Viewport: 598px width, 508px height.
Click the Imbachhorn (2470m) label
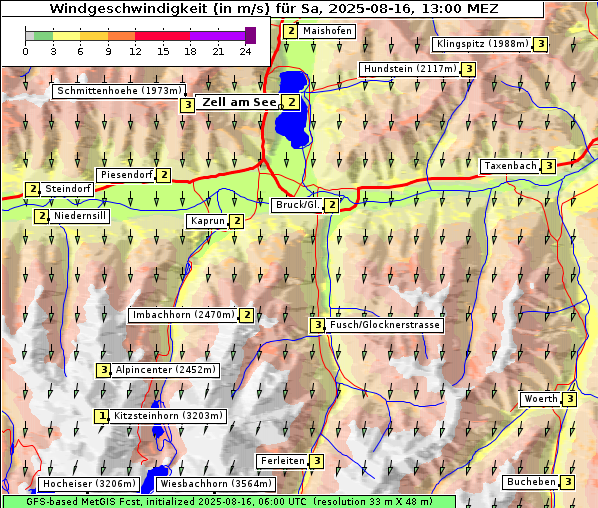(183, 315)
